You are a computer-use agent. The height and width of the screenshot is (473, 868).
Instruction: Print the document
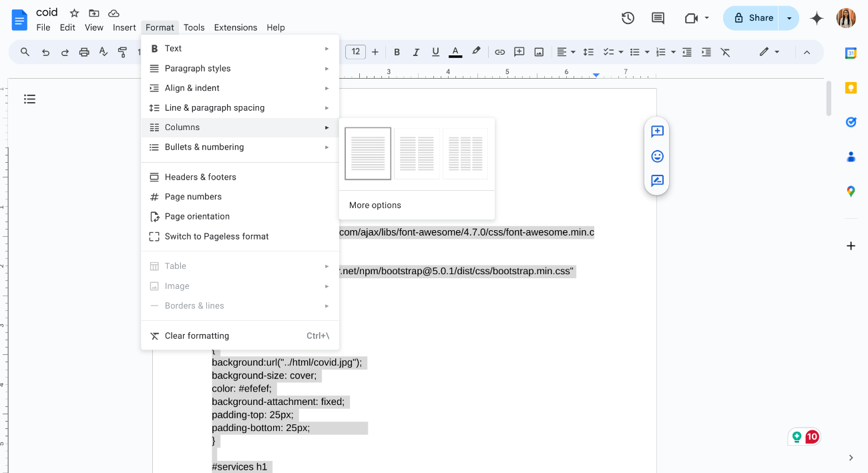[x=83, y=51]
